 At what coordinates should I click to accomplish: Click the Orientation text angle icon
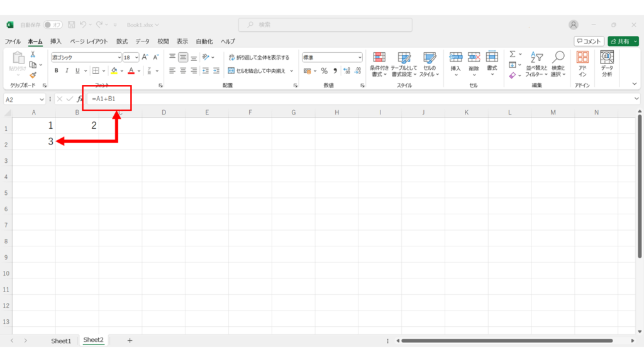pyautogui.click(x=206, y=57)
